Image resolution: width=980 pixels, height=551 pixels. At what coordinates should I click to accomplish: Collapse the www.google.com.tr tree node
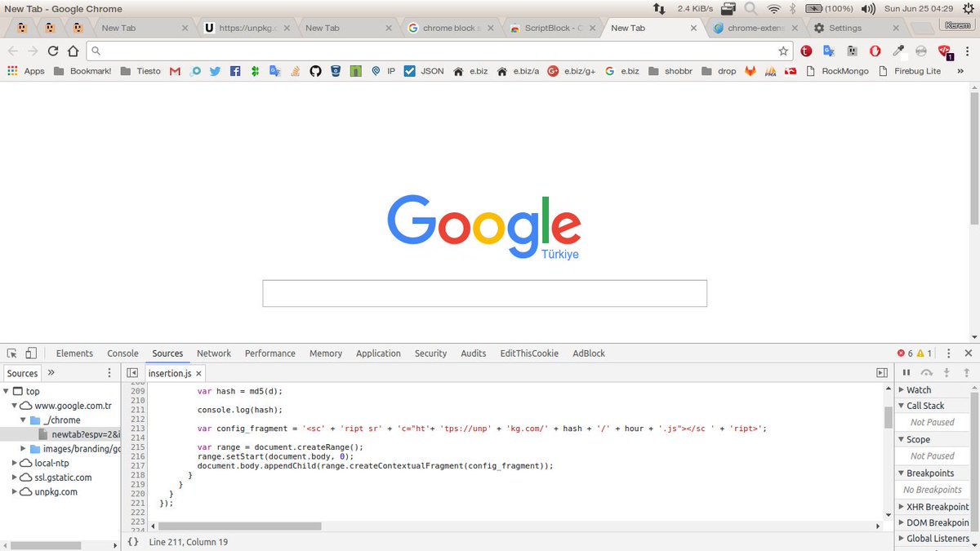pos(14,406)
